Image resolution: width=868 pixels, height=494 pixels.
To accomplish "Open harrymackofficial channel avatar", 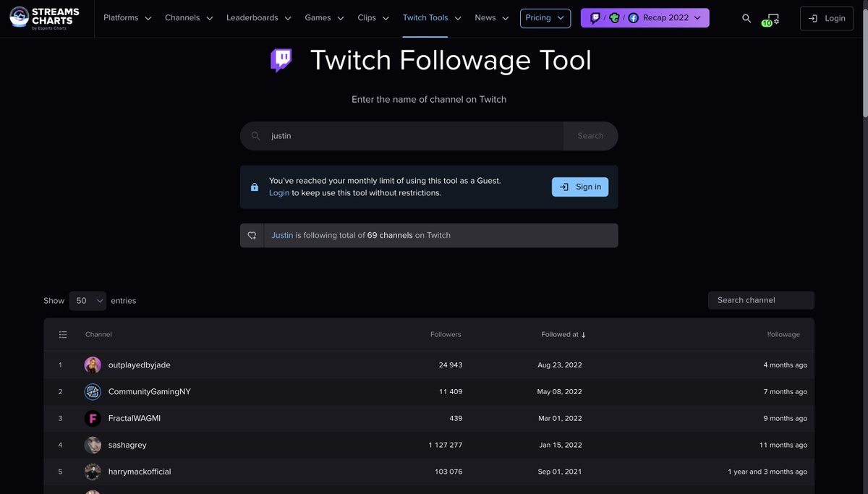I will [93, 472].
